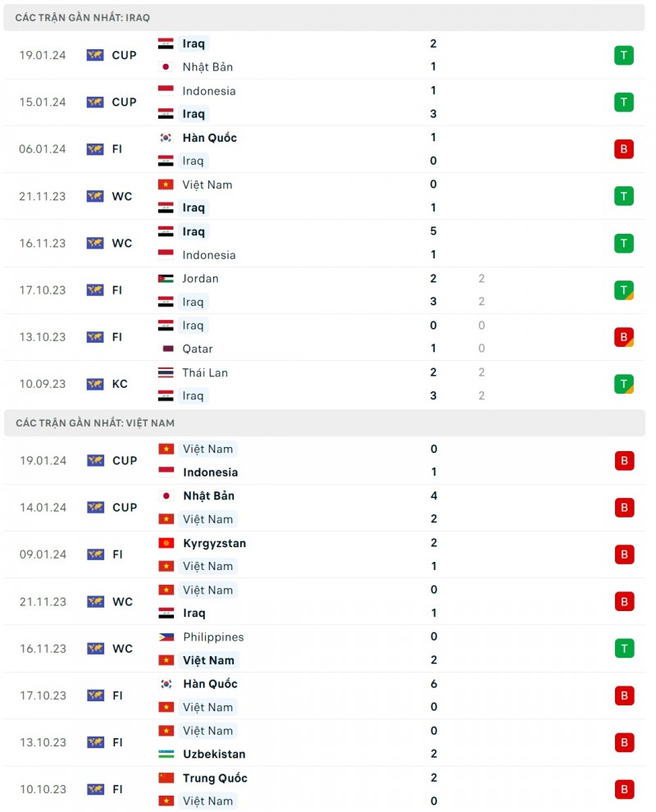Image resolution: width=656 pixels, height=812 pixels.
Task: Click the China flag beside Trung Quốc
Action: click(166, 778)
